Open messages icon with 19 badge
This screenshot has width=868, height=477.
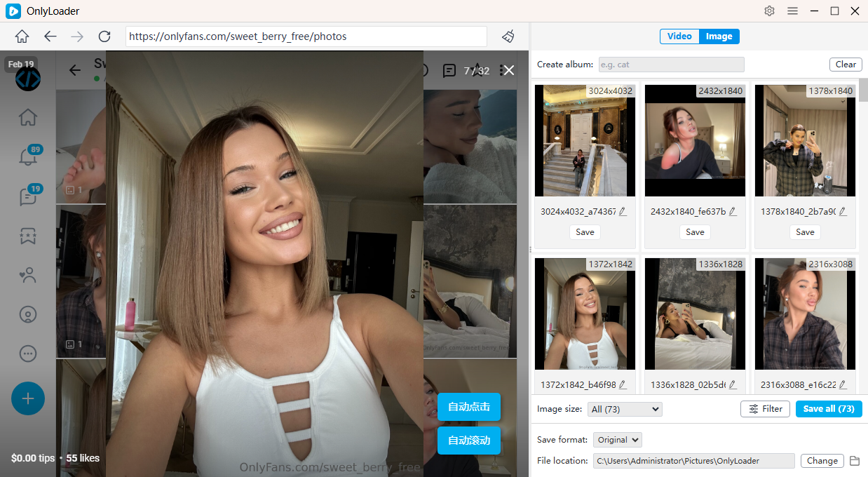pos(28,197)
